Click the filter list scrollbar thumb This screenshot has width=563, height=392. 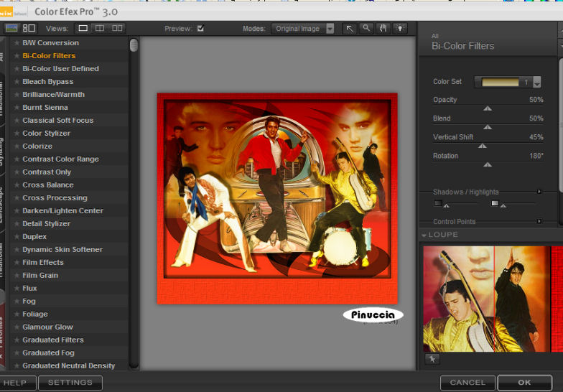[134, 45]
